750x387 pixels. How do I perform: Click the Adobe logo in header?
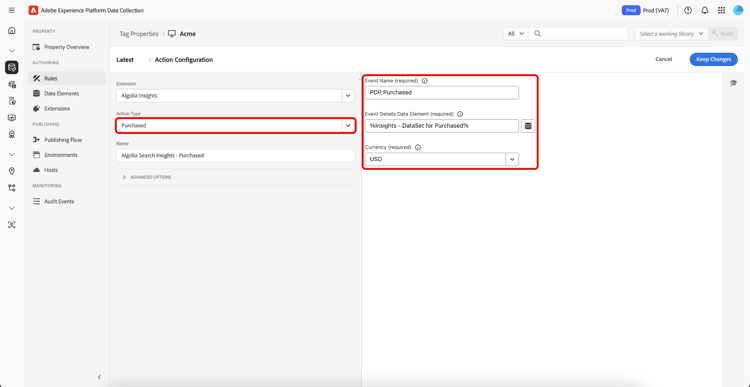point(33,10)
